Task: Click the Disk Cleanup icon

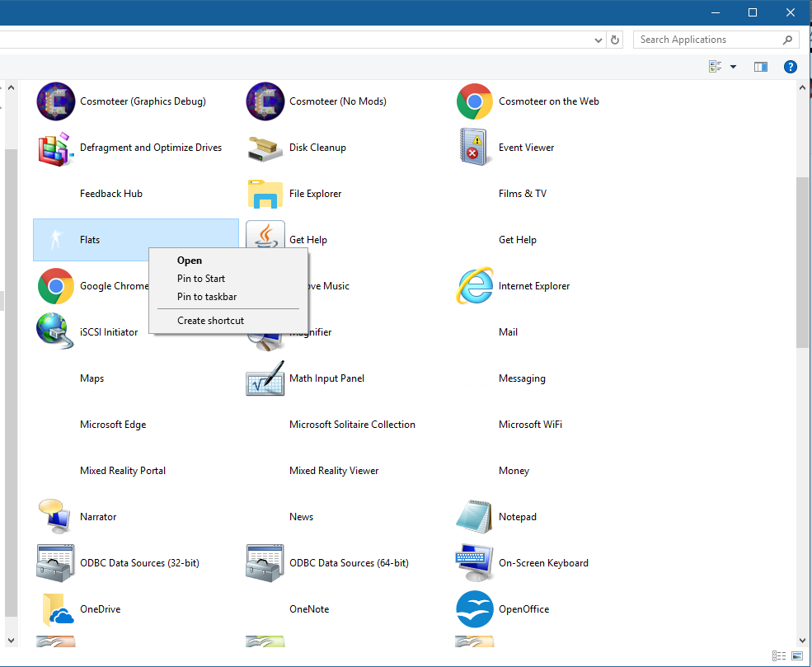Action: click(265, 148)
